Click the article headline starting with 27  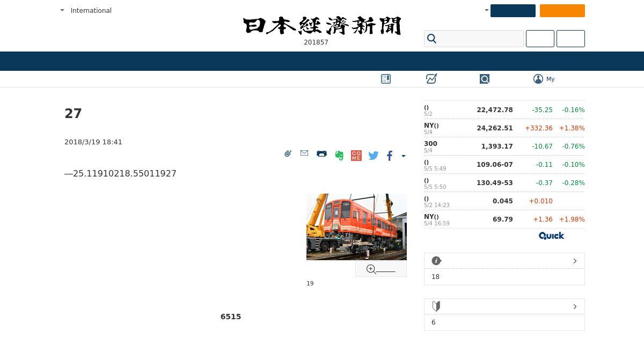tap(73, 114)
